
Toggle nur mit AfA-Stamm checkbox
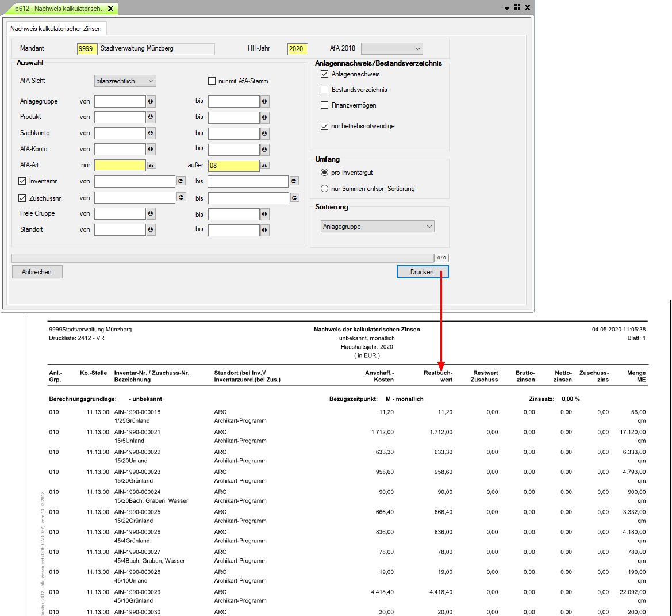click(x=212, y=81)
